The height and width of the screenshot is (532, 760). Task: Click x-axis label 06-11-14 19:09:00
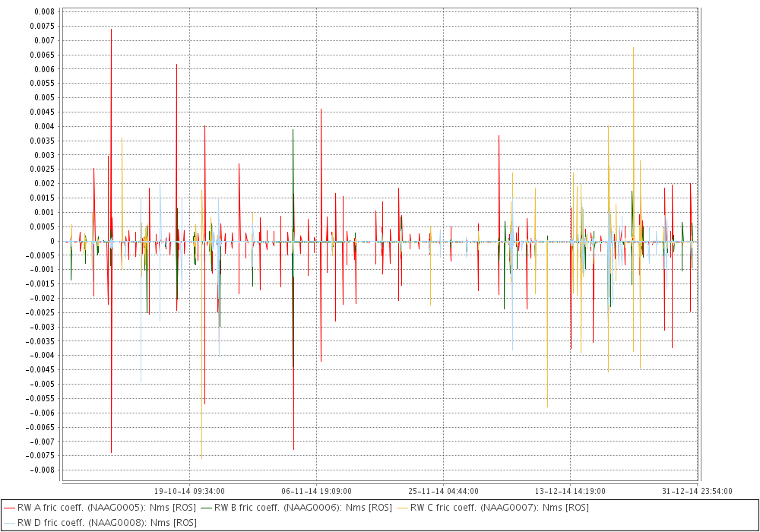316,491
